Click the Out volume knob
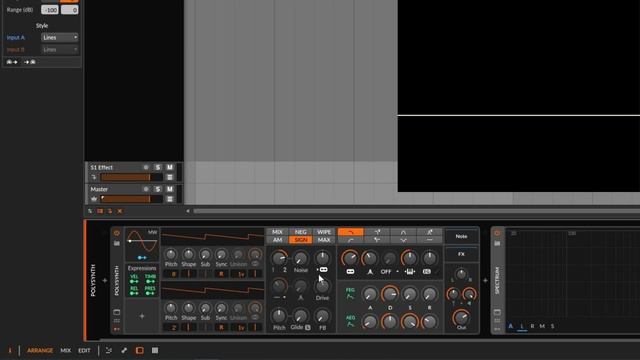This screenshot has height=360, width=640. 461,317
